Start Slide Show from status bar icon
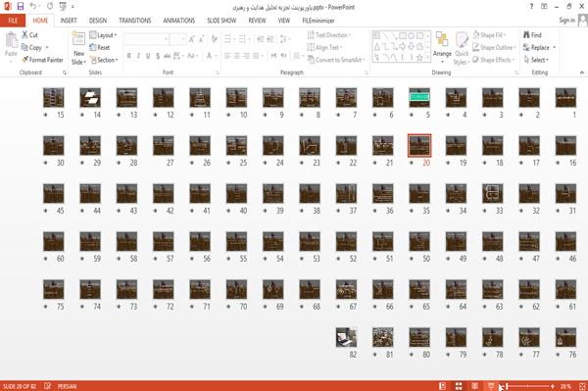This screenshot has height=391, width=588. point(491,386)
